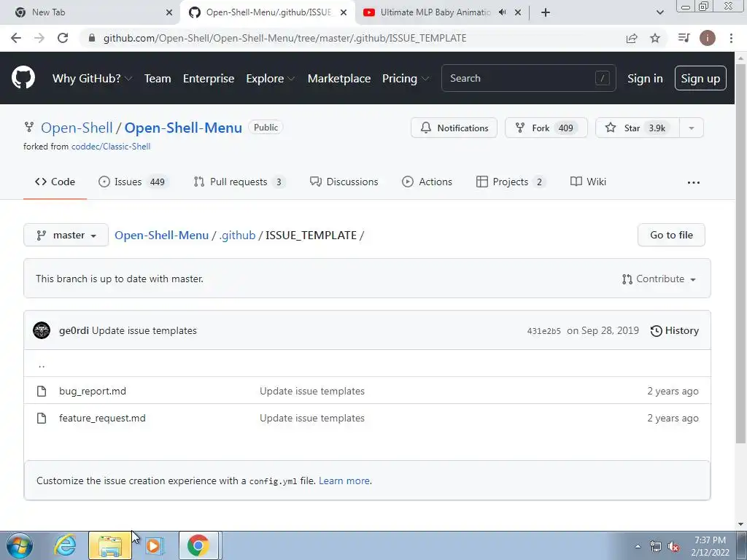This screenshot has width=747, height=560.
Task: Expand the Why GitHub? menu
Action: click(92, 79)
